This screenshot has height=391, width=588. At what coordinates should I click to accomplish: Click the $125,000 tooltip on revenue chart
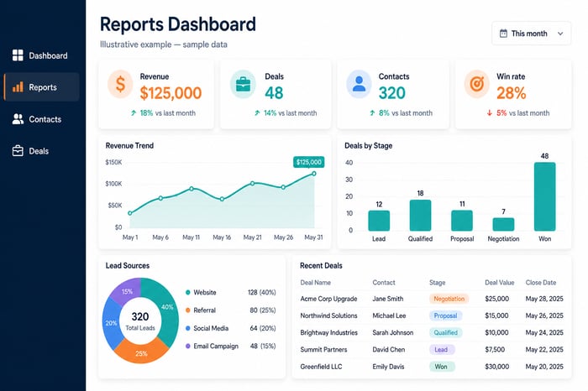pyautogui.click(x=308, y=162)
